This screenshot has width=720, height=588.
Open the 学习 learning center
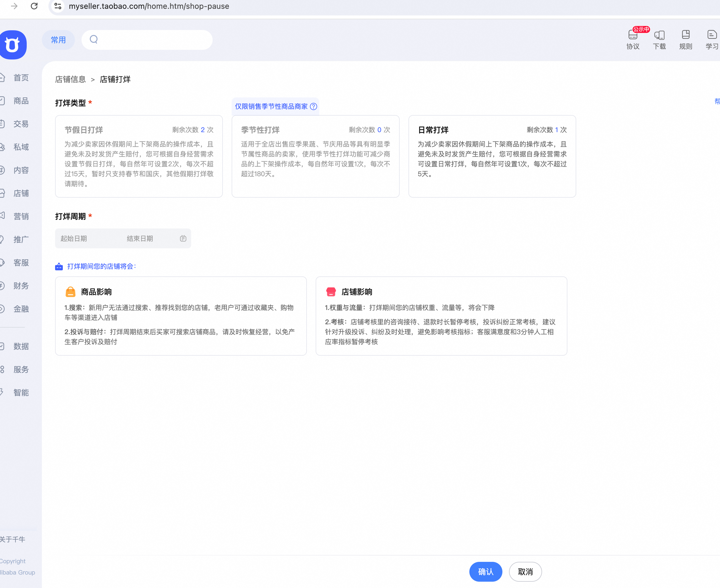pos(711,39)
